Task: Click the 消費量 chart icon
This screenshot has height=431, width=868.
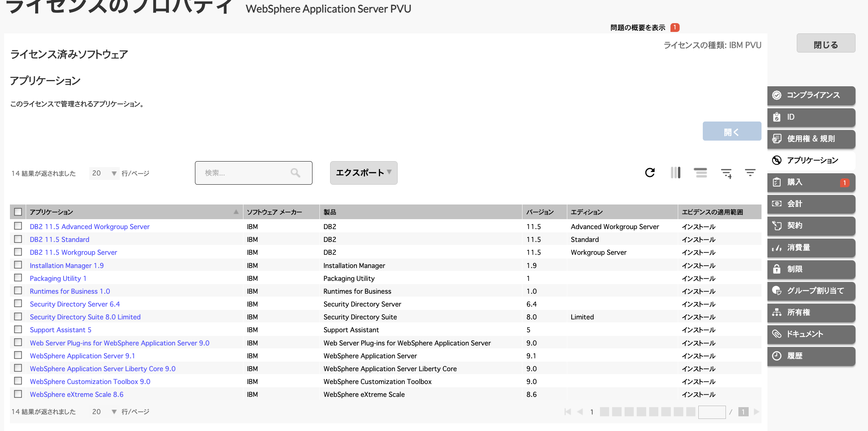Action: 777,248
